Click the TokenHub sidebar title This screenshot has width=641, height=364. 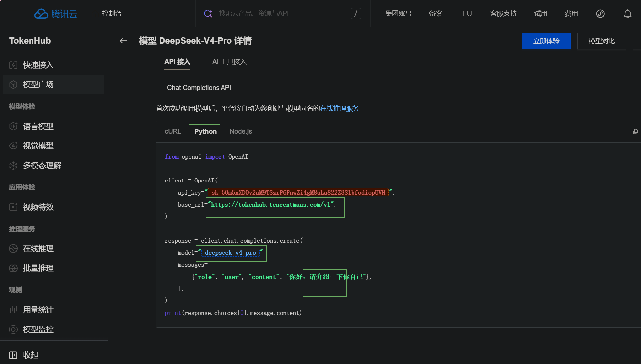pyautogui.click(x=30, y=41)
